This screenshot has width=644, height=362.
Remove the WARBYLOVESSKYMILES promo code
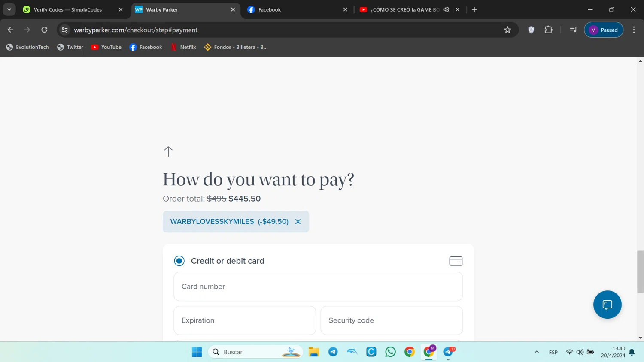click(x=298, y=222)
